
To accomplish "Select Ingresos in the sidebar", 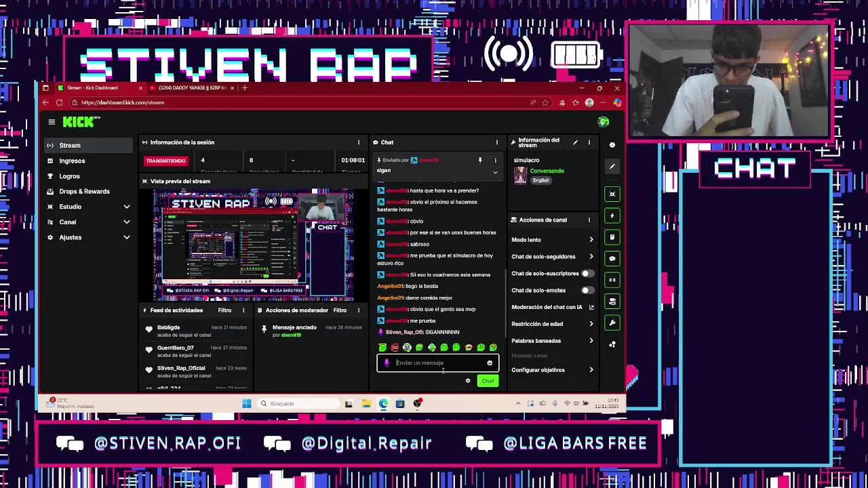I will coord(90,161).
